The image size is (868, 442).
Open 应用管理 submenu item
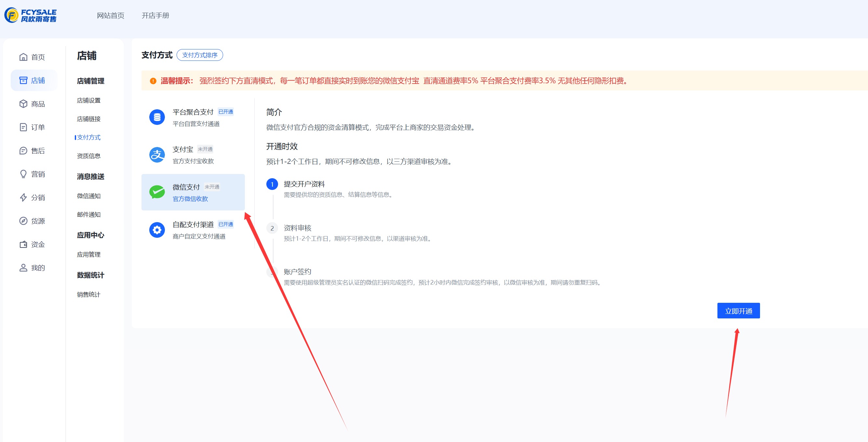click(88, 254)
